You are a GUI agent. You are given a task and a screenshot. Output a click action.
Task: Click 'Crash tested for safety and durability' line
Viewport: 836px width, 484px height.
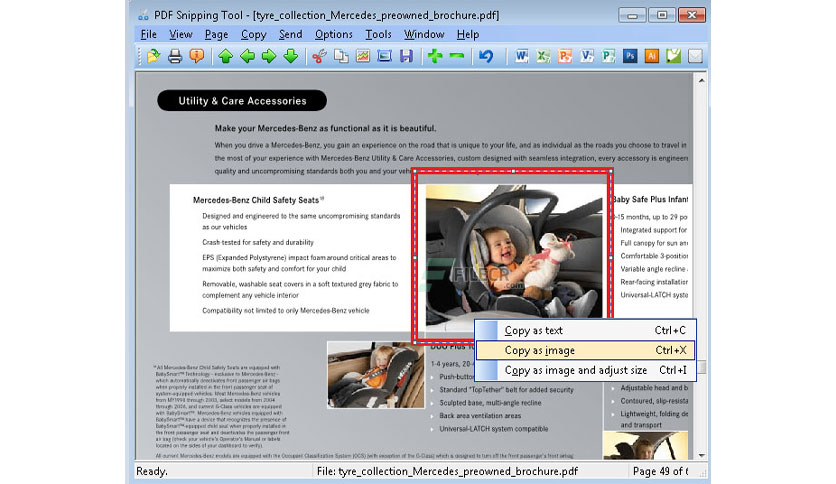(x=258, y=242)
